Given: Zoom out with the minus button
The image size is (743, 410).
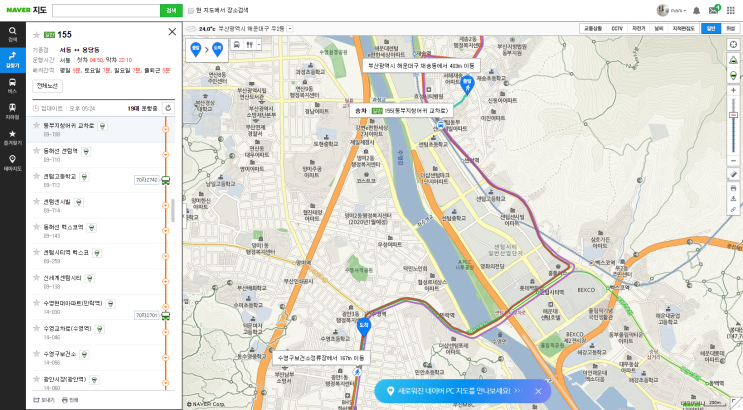Looking at the screenshot, I should [734, 161].
